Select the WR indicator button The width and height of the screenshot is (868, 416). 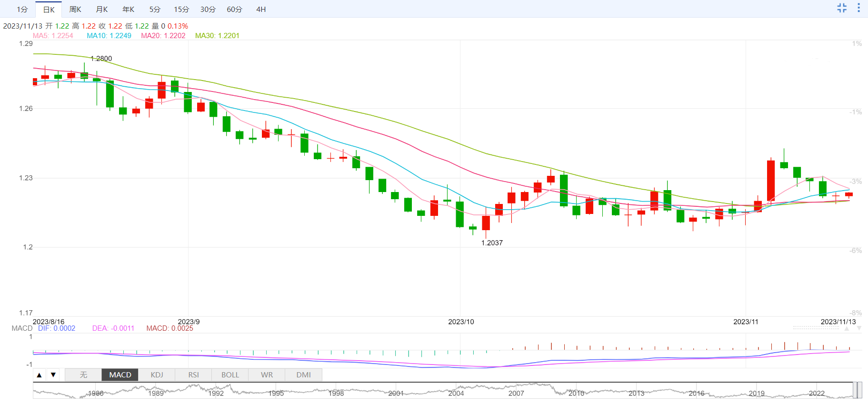267,375
